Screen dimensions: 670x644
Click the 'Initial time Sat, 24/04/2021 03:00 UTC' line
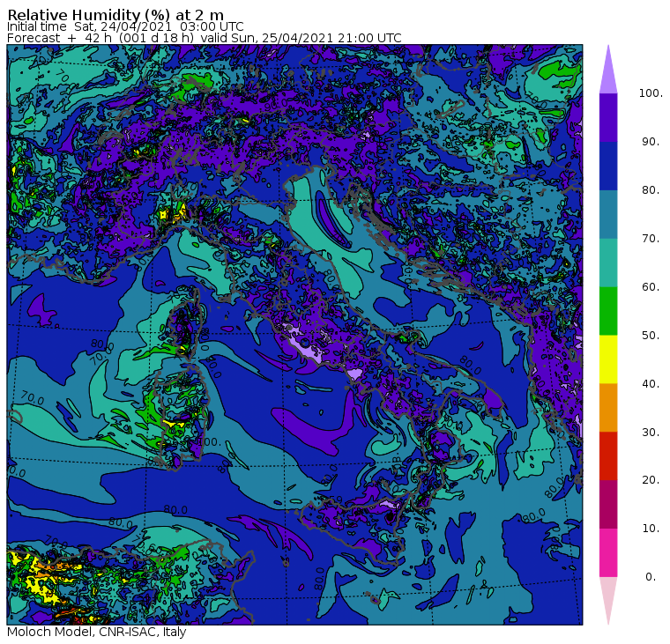click(125, 26)
